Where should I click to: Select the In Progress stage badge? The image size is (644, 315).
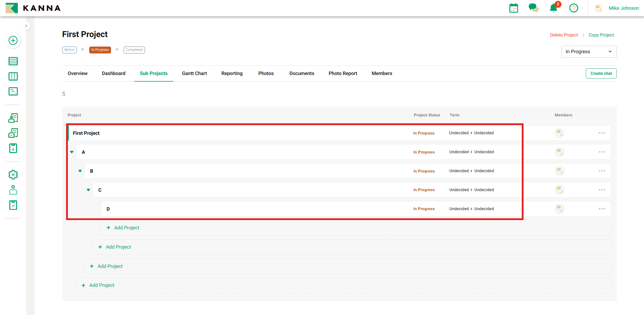[x=100, y=50]
